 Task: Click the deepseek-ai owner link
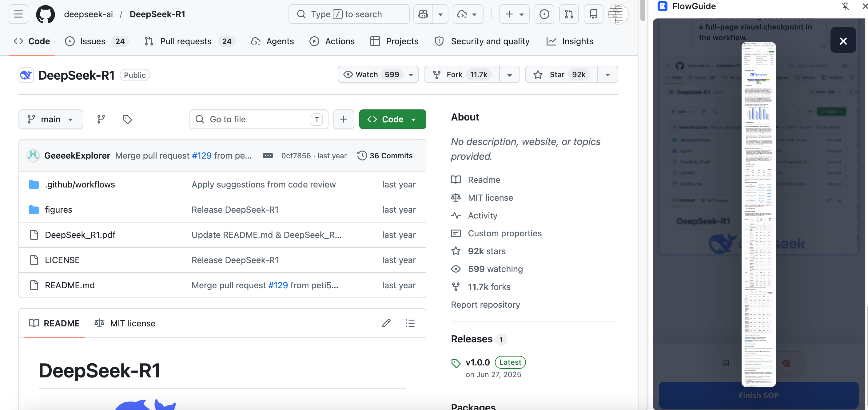88,14
